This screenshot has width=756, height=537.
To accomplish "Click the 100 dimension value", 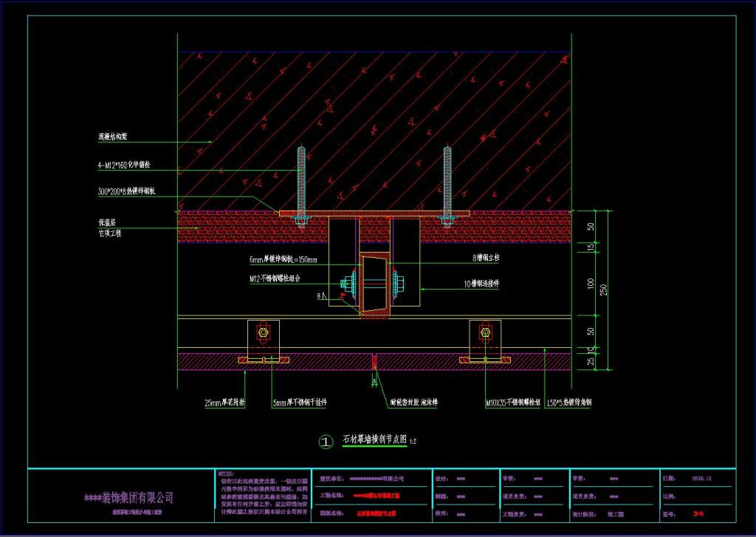I will (591, 284).
